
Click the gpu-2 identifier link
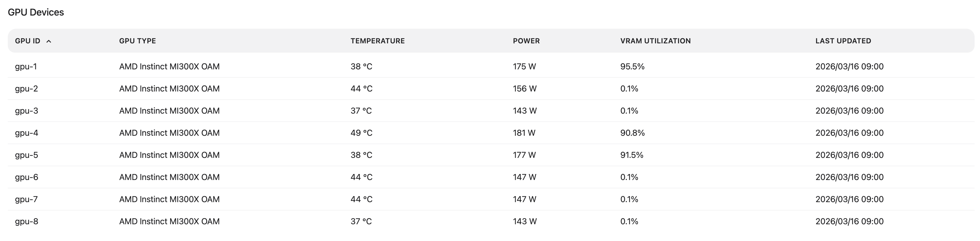(x=26, y=88)
